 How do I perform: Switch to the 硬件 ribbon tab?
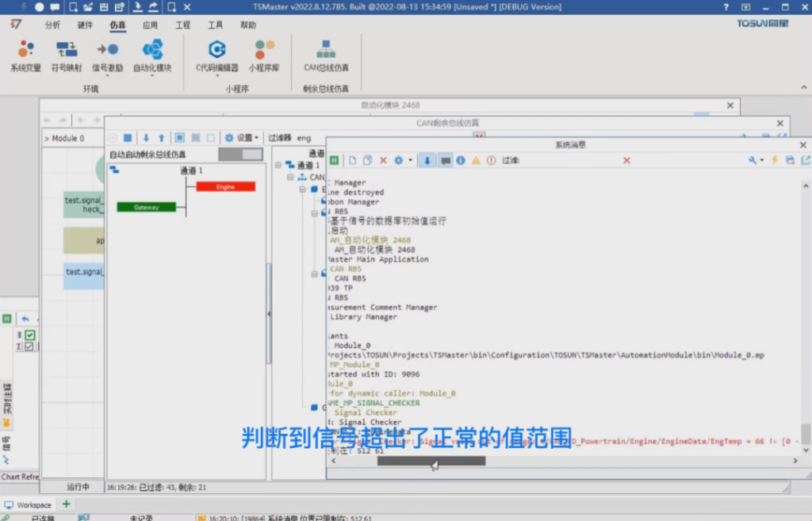point(85,25)
